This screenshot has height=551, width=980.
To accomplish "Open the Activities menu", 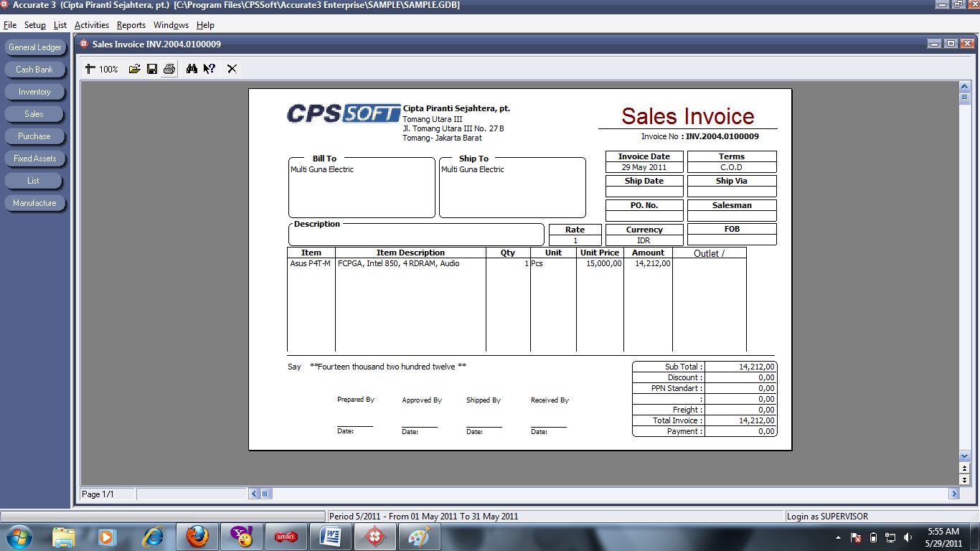I will (92, 25).
